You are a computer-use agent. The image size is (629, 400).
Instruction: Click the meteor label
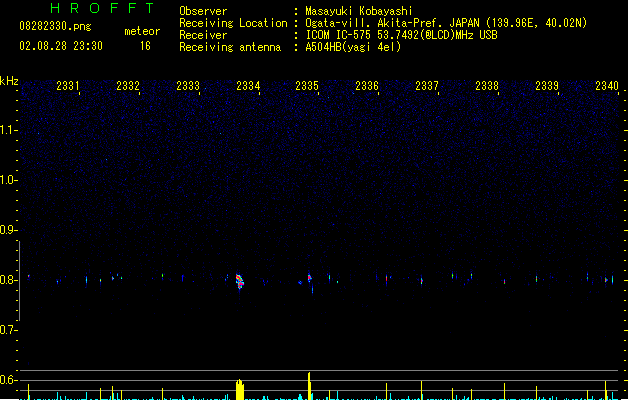[x=142, y=31]
